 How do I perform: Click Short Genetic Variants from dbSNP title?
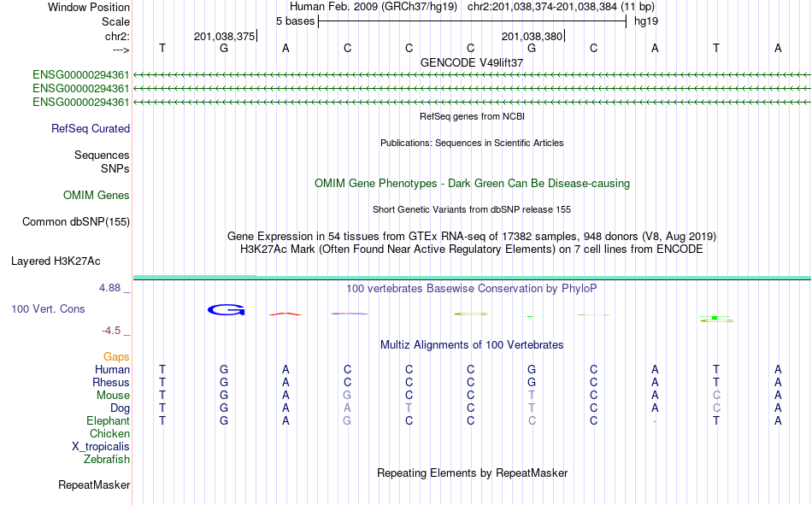472,209
